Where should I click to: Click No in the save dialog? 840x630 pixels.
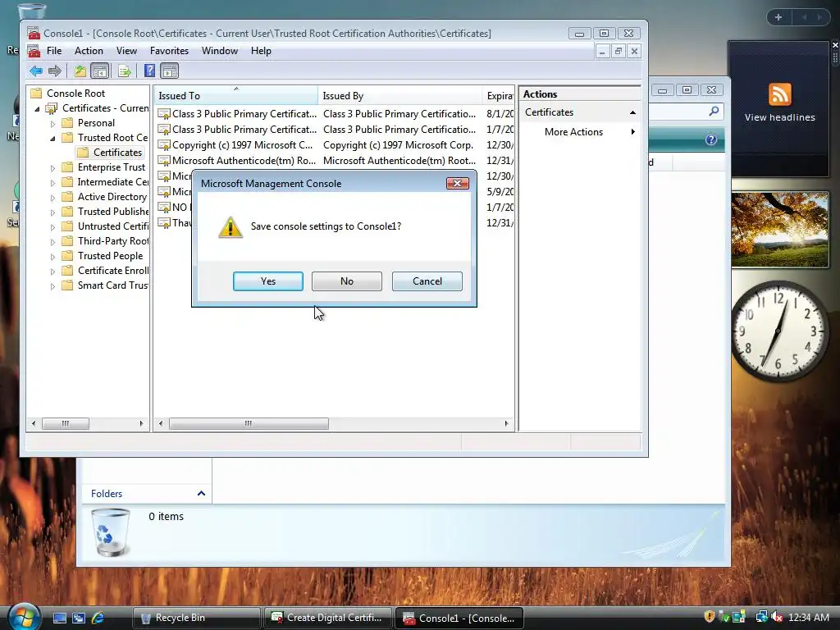click(x=347, y=281)
